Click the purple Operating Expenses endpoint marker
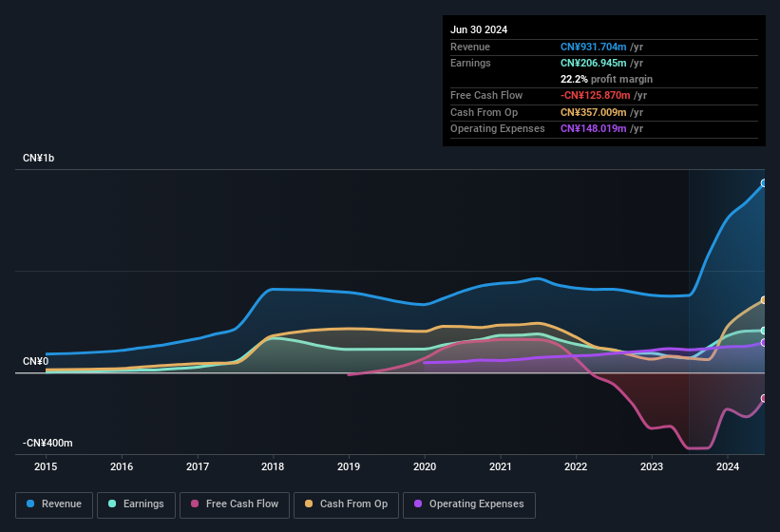This screenshot has height=532, width=780. tap(764, 343)
